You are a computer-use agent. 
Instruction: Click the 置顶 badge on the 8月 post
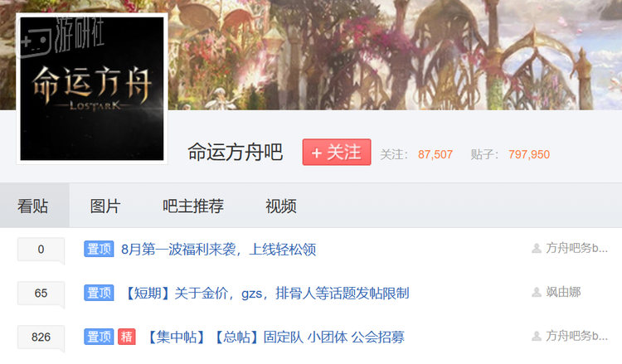click(99, 249)
